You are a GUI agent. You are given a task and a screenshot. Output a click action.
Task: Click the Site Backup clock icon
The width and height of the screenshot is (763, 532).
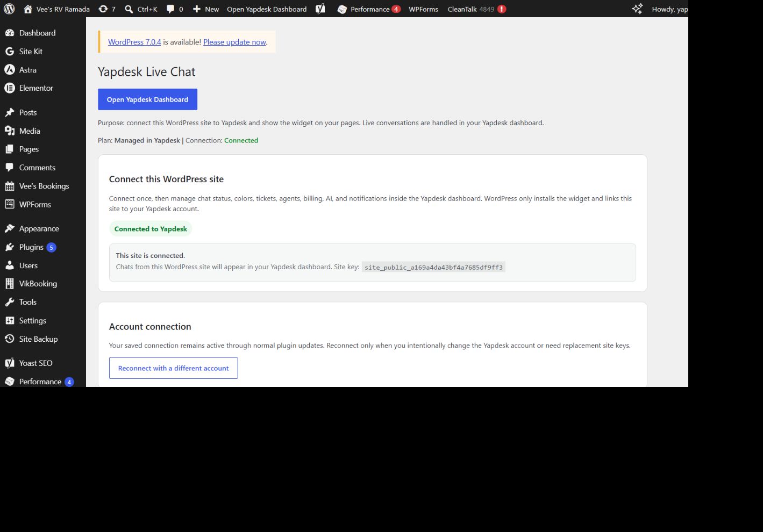click(10, 339)
